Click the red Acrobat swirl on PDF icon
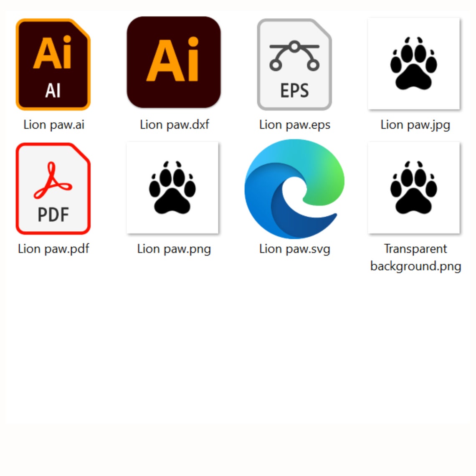 [53, 180]
